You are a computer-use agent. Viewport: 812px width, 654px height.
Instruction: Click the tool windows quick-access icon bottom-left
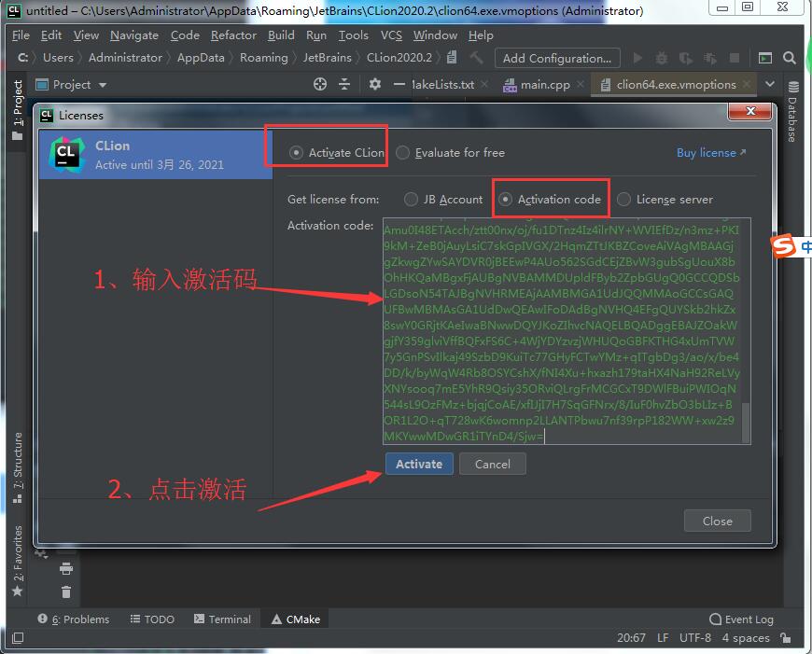point(18,637)
